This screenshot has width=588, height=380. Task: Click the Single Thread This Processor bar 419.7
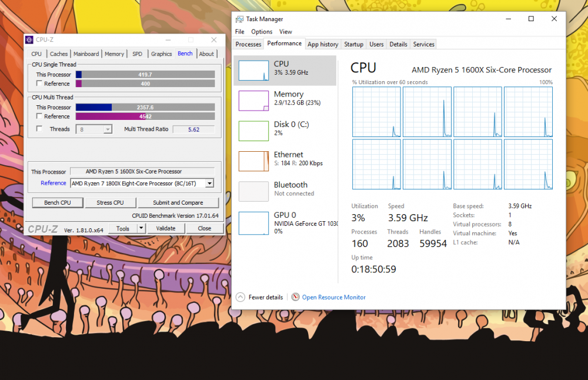[x=145, y=74]
